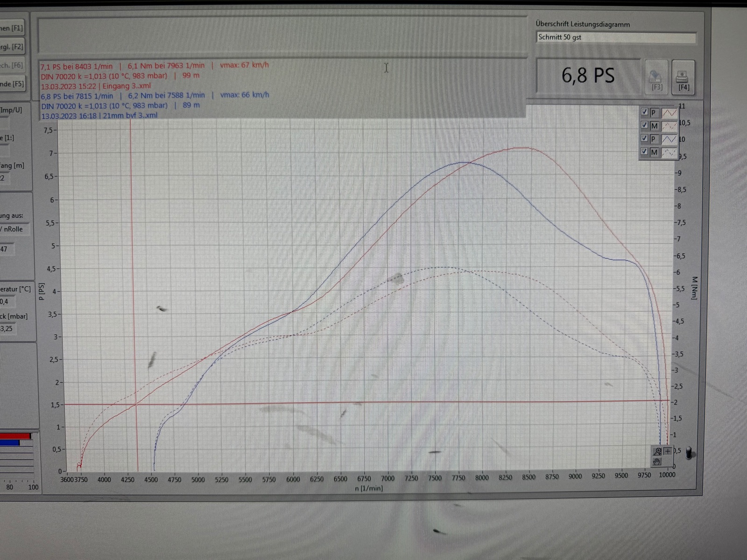
Task: Open red dashed torque line style
Action: pyautogui.click(x=669, y=126)
